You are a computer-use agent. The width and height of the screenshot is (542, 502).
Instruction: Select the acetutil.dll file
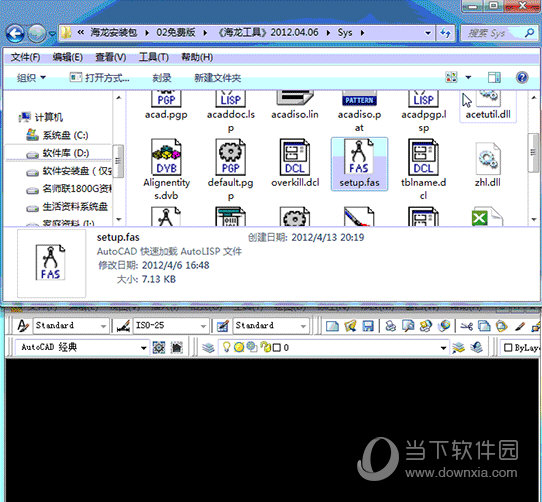point(488,105)
